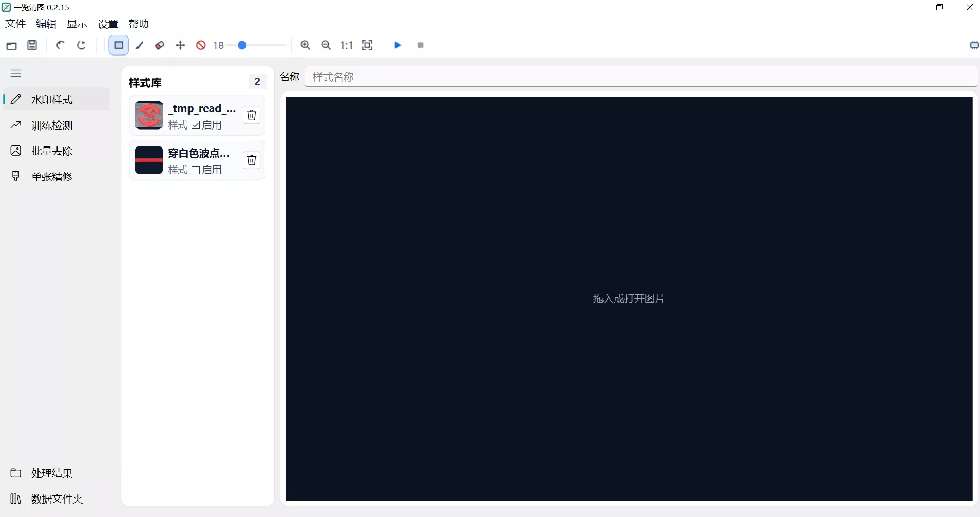This screenshot has height=517, width=980.
Task: Go to 批量去除 section
Action: pyautogui.click(x=56, y=151)
